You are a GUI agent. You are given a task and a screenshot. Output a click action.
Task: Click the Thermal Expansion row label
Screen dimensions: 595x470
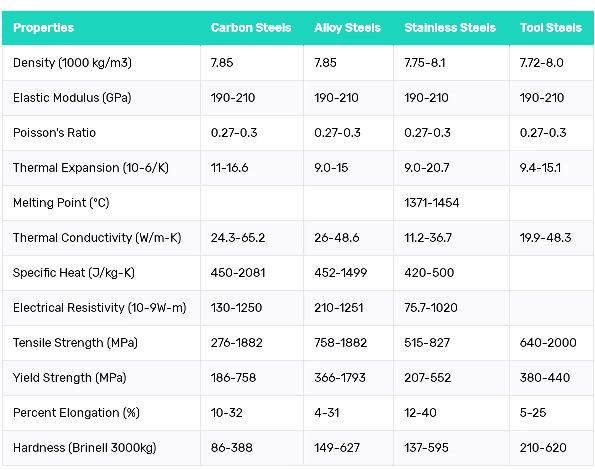[x=91, y=168]
